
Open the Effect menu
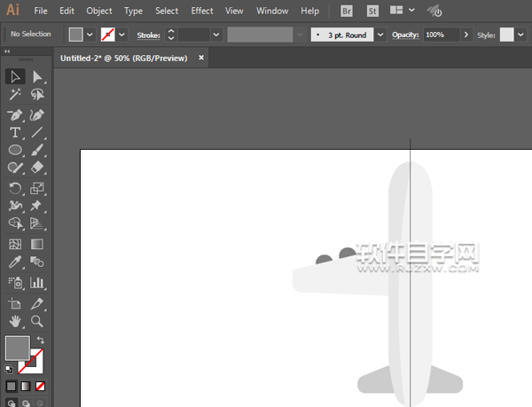pos(202,11)
